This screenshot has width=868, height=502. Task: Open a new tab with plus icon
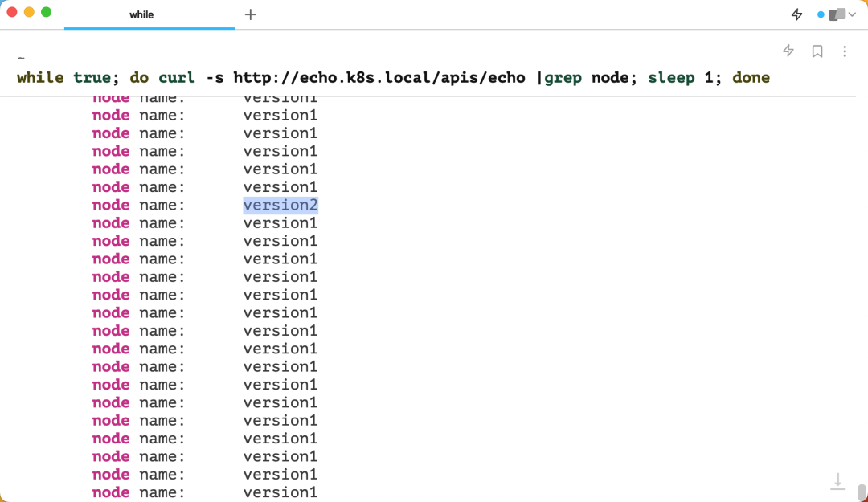250,15
